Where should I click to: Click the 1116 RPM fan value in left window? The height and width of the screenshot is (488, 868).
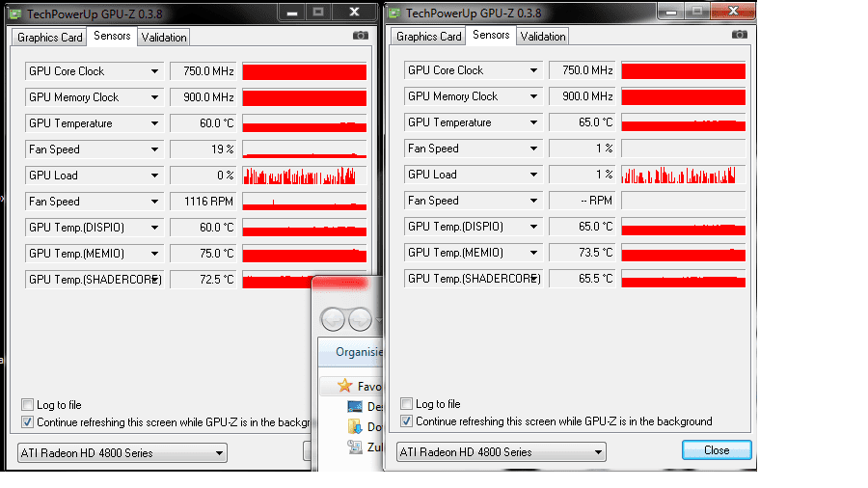click(203, 202)
